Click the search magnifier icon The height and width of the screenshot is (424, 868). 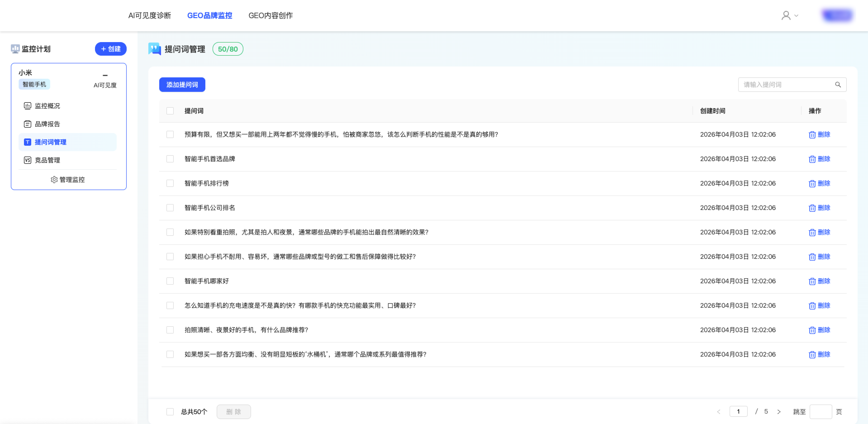838,85
